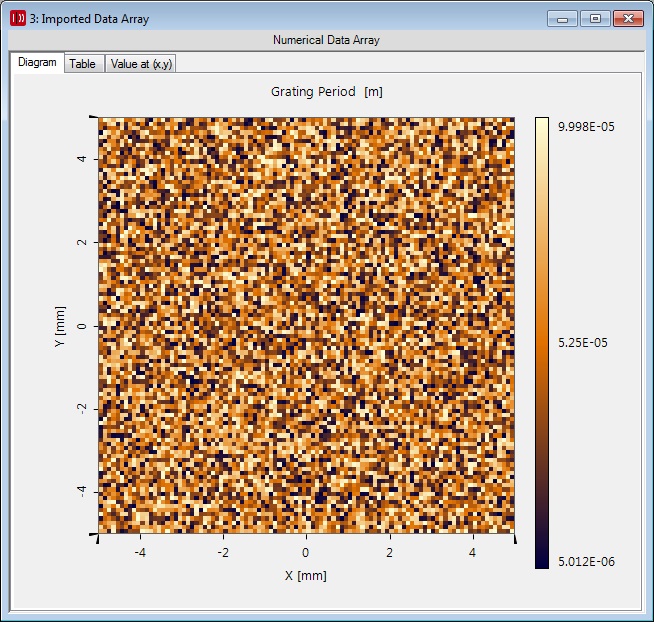Click the 'Y [mm]' axis label
Screen dimensions: 654x622
point(60,326)
